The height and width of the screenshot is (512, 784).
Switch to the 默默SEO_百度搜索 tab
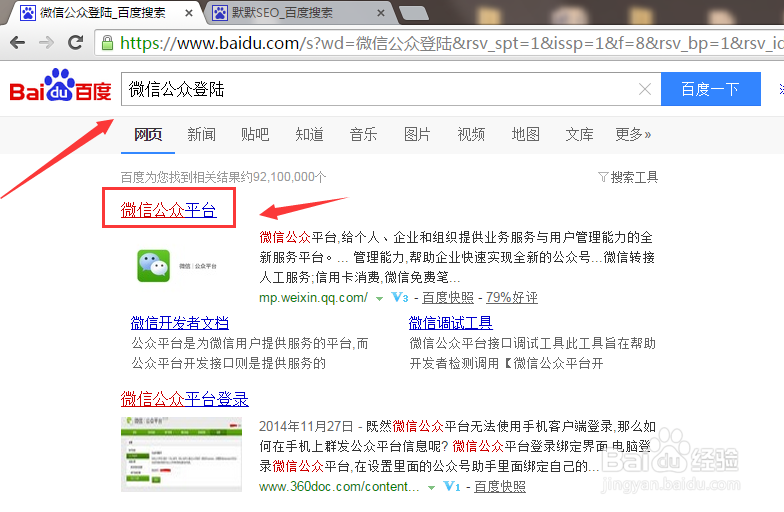[x=298, y=13]
